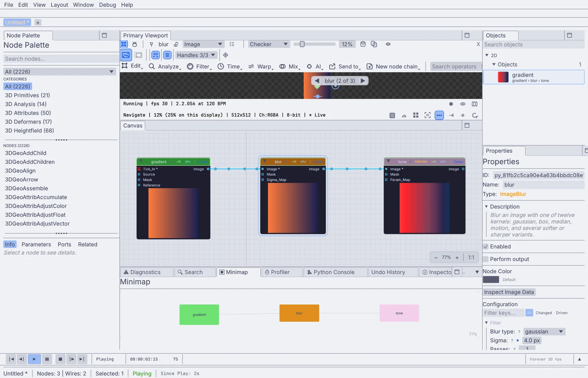Click the viewport zoom slider
588x378 pixels.
pos(315,44)
